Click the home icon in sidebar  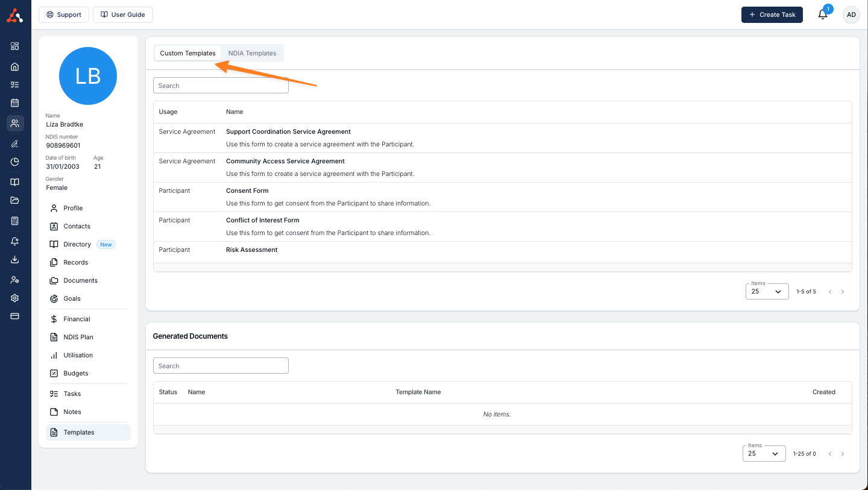(15, 67)
